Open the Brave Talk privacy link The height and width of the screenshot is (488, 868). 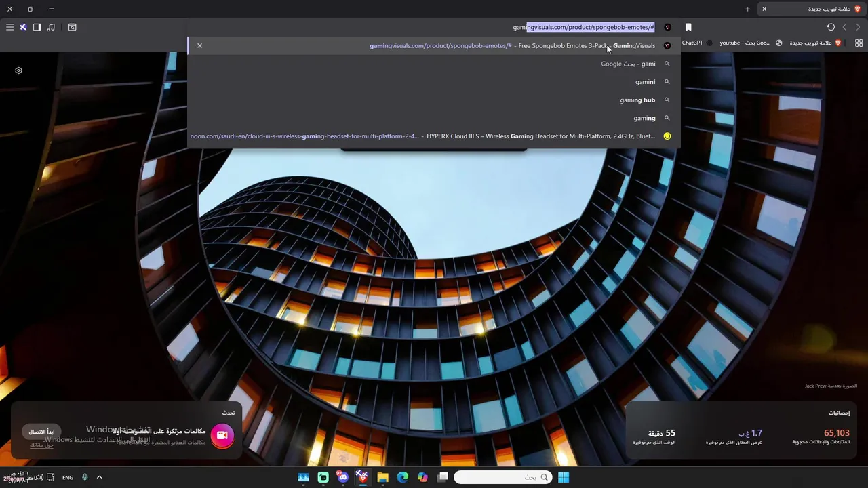click(41, 445)
